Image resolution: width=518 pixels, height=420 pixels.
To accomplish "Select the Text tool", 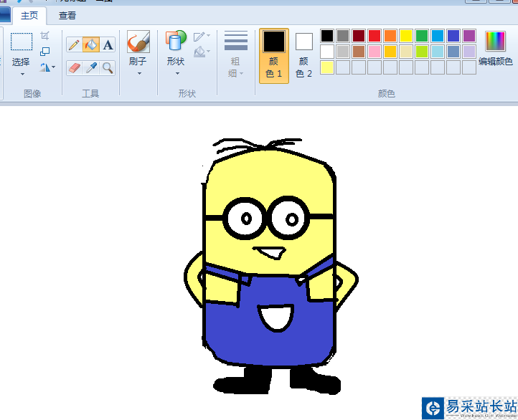I will click(108, 45).
